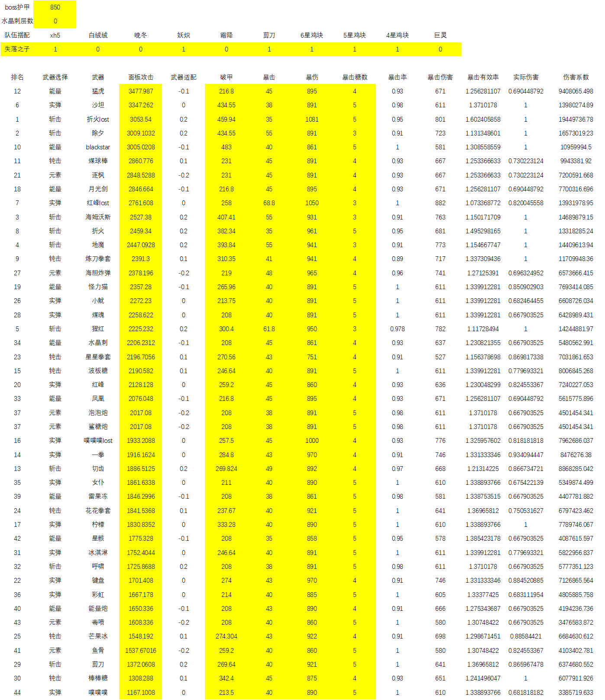605x700 pixels.
Task: Click the damage coefficient 19449736.78
Action: click(576, 119)
